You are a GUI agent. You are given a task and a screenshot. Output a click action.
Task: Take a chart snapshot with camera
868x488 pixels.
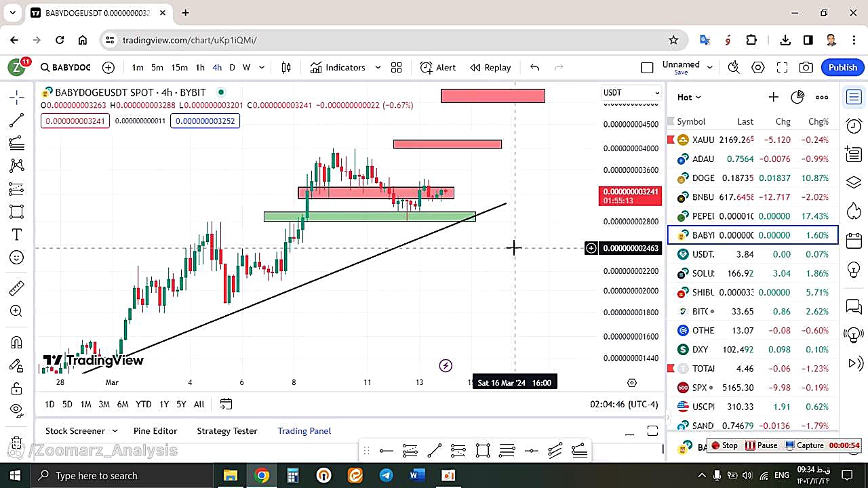806,68
